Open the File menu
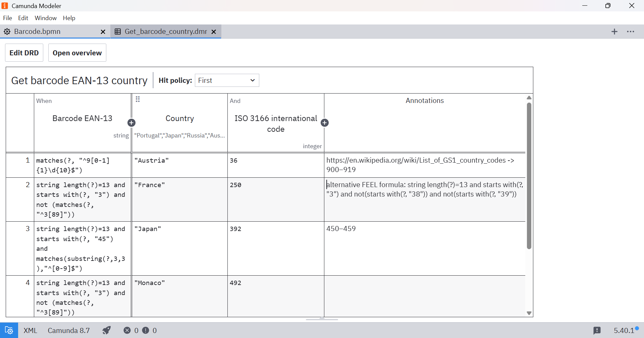Screen dimensions: 644x338 [7, 18]
